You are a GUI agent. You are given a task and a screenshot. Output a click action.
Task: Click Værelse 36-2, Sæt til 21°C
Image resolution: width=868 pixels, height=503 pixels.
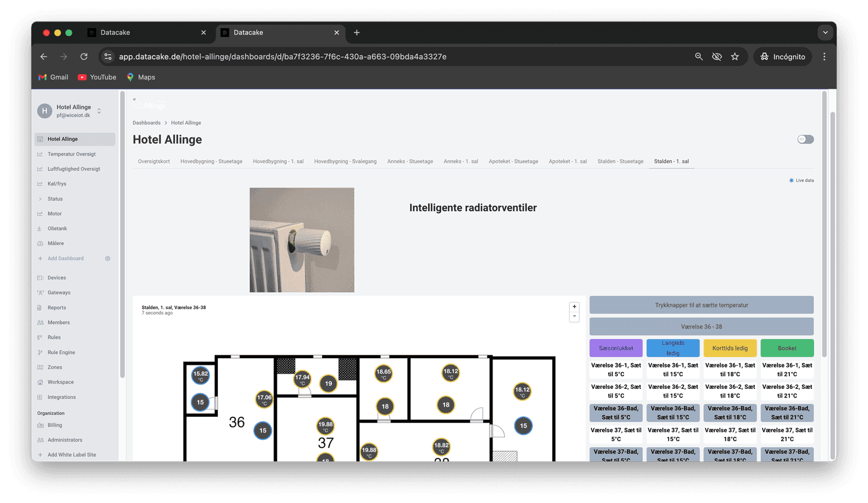click(787, 391)
